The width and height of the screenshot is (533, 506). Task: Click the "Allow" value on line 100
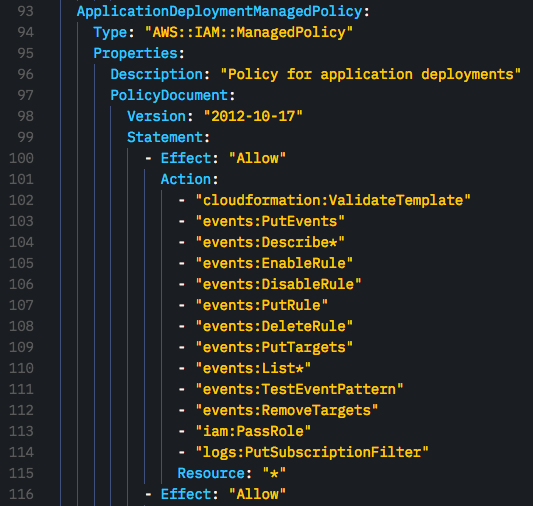tap(257, 158)
